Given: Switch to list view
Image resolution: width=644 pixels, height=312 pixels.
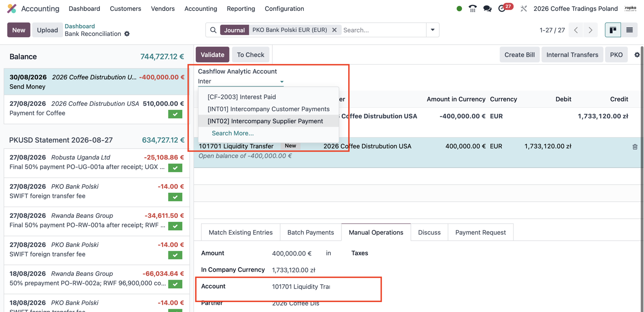Looking at the screenshot, I should click(x=629, y=30).
